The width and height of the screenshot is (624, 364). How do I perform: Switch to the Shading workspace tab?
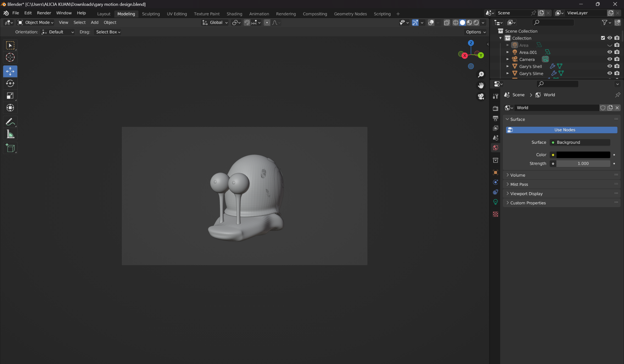point(234,14)
